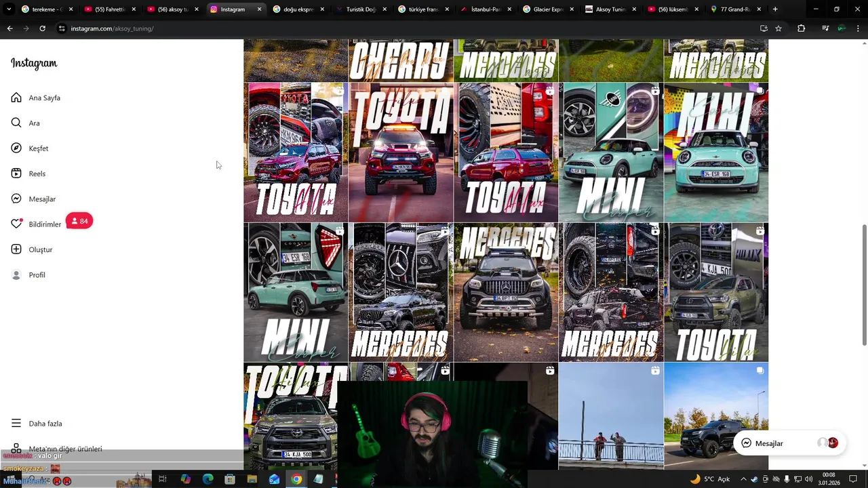
Task: View site information icon in address bar
Action: point(62,28)
